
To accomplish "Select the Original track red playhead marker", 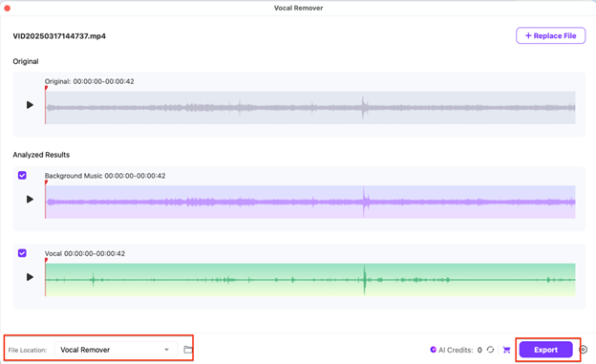I will click(46, 88).
